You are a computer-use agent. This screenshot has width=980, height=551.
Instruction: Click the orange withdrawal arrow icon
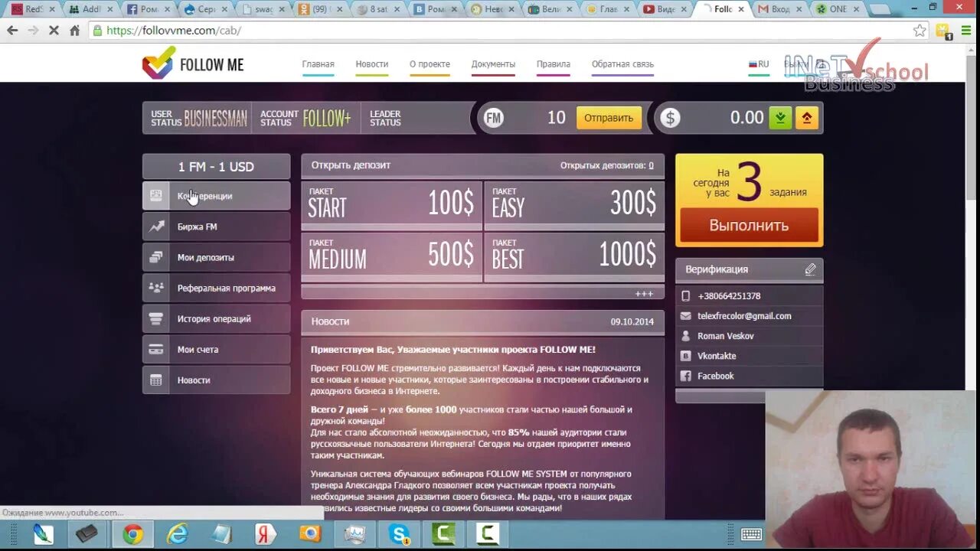click(807, 118)
